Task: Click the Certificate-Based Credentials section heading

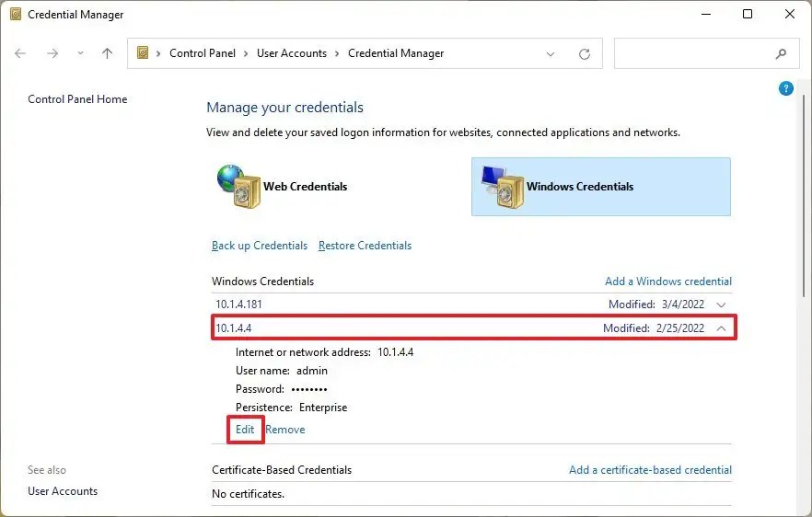Action: pyautogui.click(x=282, y=470)
